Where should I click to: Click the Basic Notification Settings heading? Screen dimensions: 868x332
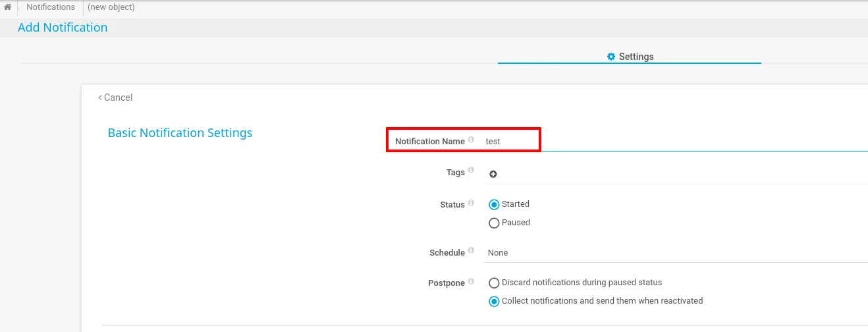coord(180,132)
